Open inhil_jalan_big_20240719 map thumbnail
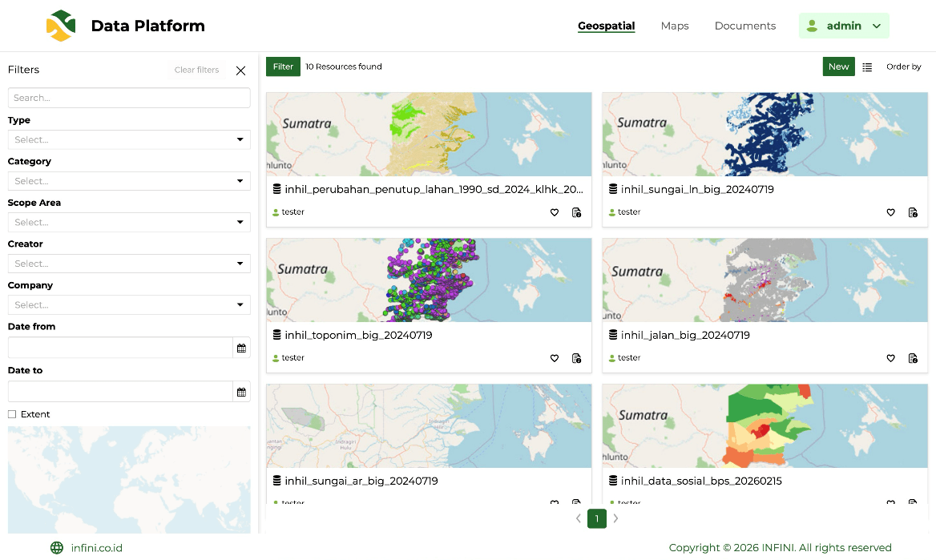Image resolution: width=936 pixels, height=560 pixels. coord(765,280)
